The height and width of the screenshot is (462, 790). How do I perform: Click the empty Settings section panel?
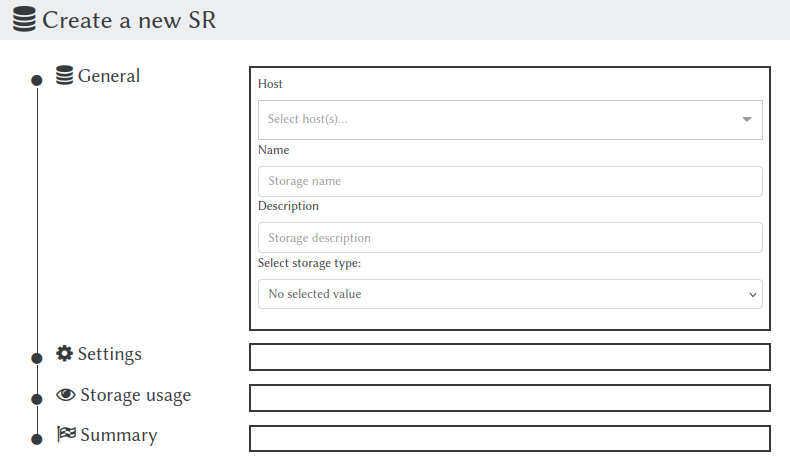510,357
